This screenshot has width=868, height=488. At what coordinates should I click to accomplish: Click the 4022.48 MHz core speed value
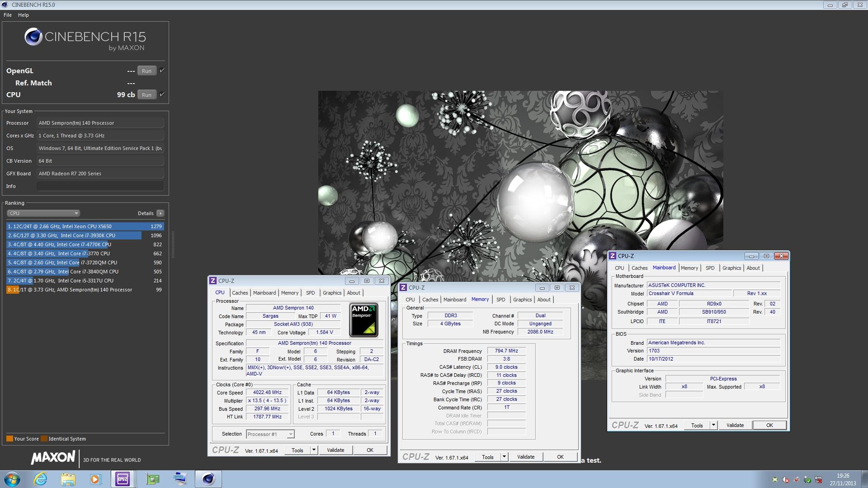267,392
